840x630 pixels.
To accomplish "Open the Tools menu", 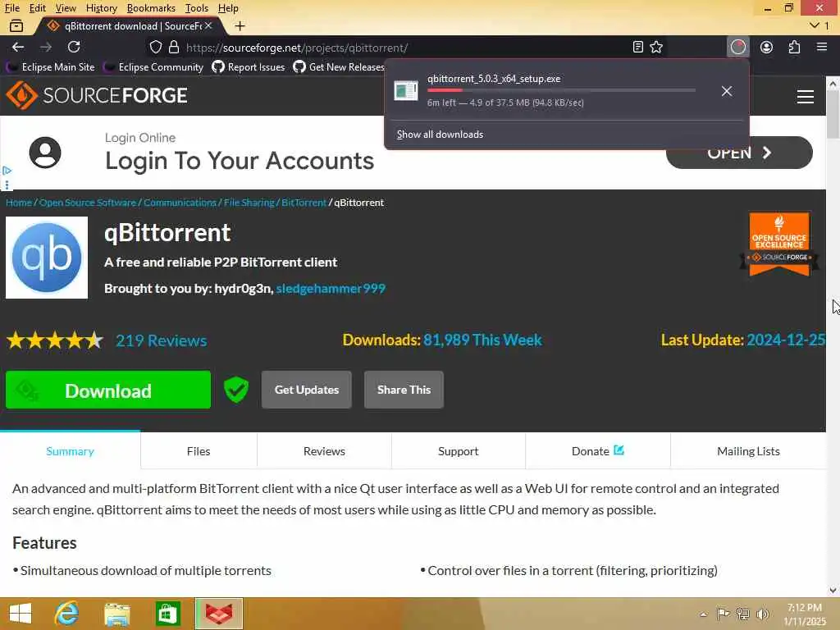I will pyautogui.click(x=197, y=8).
